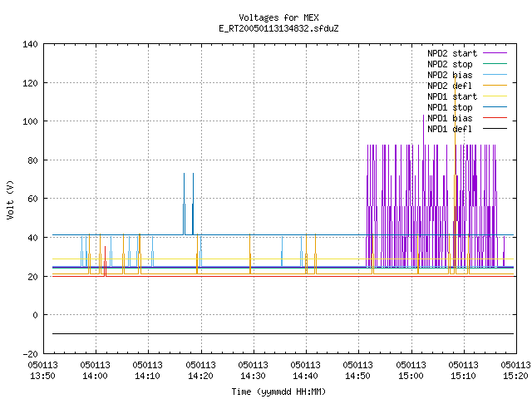This screenshot has width=532, height=399.
Task: Click the chart title "Voltages for MEX"
Action: click(278, 17)
